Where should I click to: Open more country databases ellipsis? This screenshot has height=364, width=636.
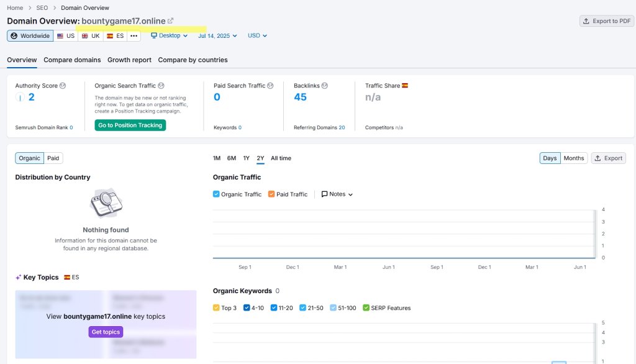pos(134,36)
